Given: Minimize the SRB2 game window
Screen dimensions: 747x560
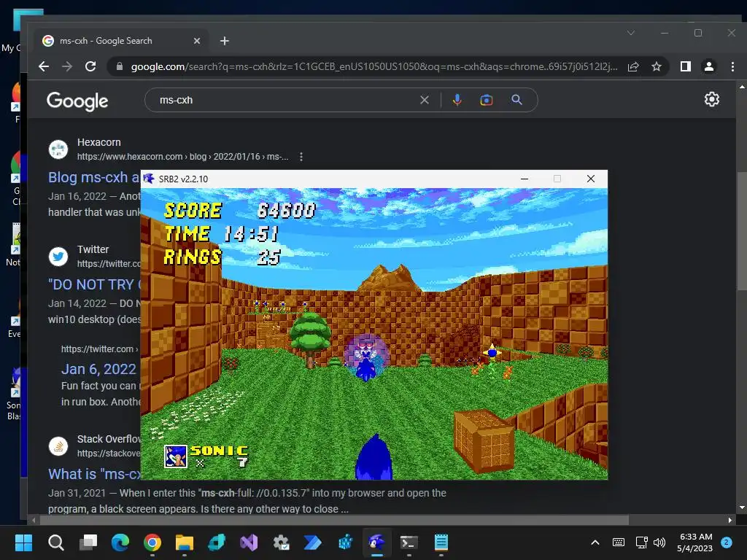Looking at the screenshot, I should pos(525,179).
